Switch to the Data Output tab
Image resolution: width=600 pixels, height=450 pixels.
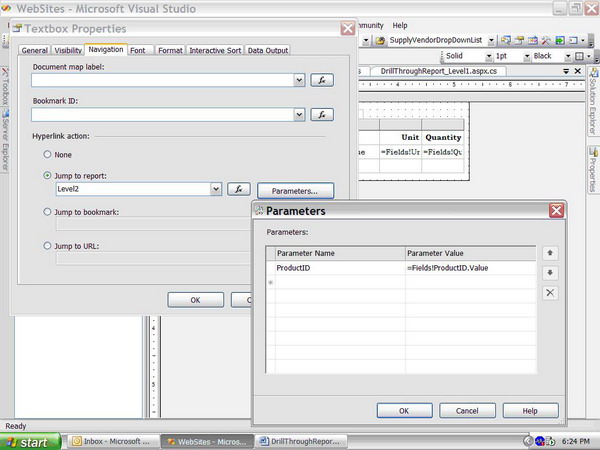coord(268,50)
